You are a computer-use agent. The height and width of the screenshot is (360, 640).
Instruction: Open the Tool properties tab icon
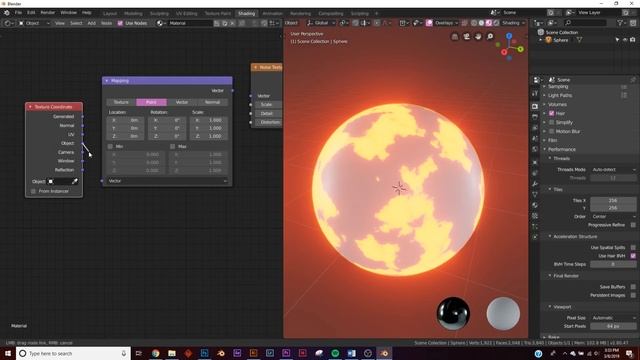[x=535, y=93]
